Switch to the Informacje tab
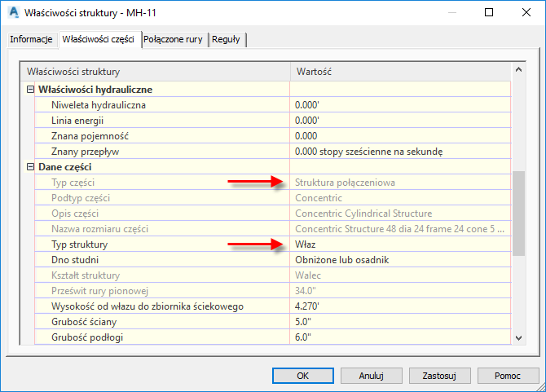 (31, 39)
